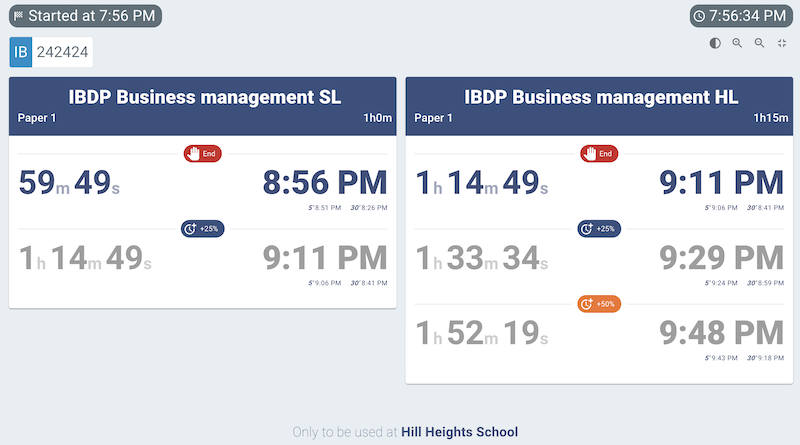The image size is (800, 445).
Task: Click the 8:56 PM end time
Action: (x=324, y=183)
